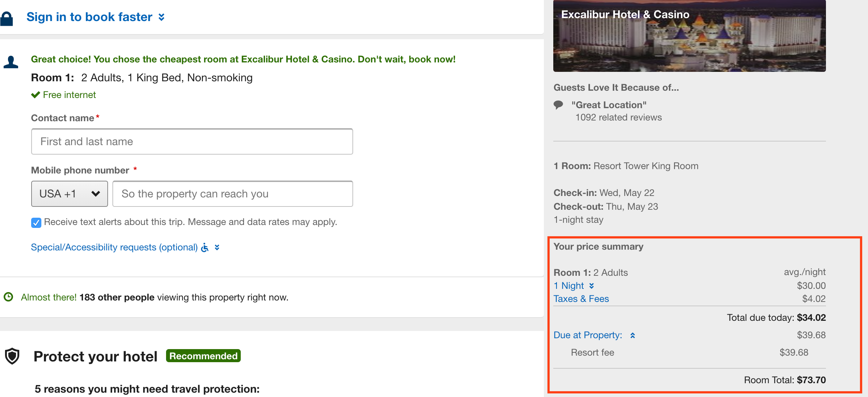Uncheck the receive text alerts checkbox
This screenshot has width=868, height=397.
coord(36,222)
